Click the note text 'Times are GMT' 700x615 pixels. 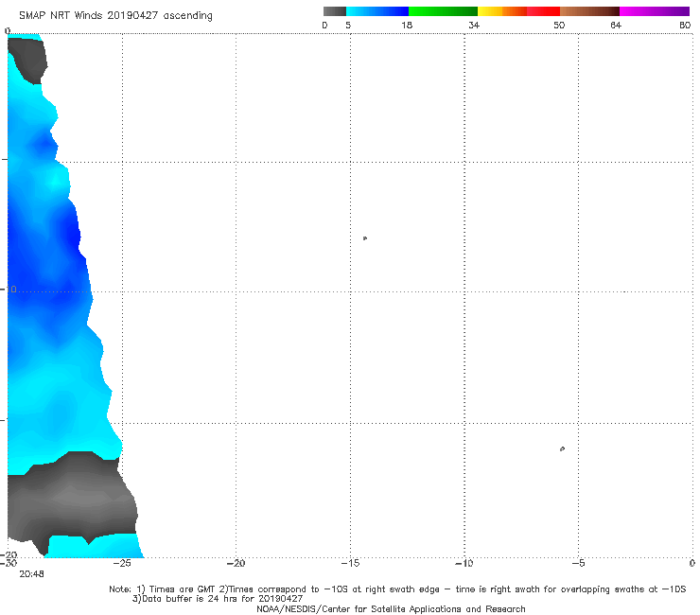[183, 589]
